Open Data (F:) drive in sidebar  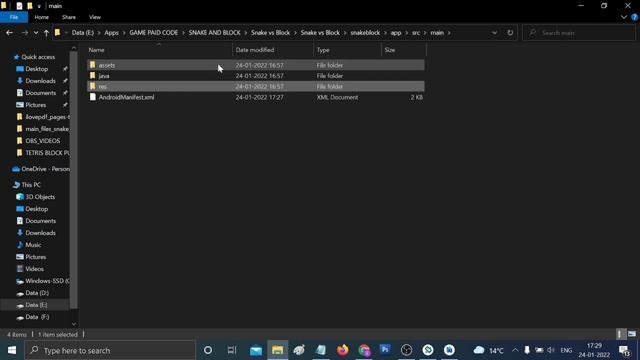(x=37, y=317)
